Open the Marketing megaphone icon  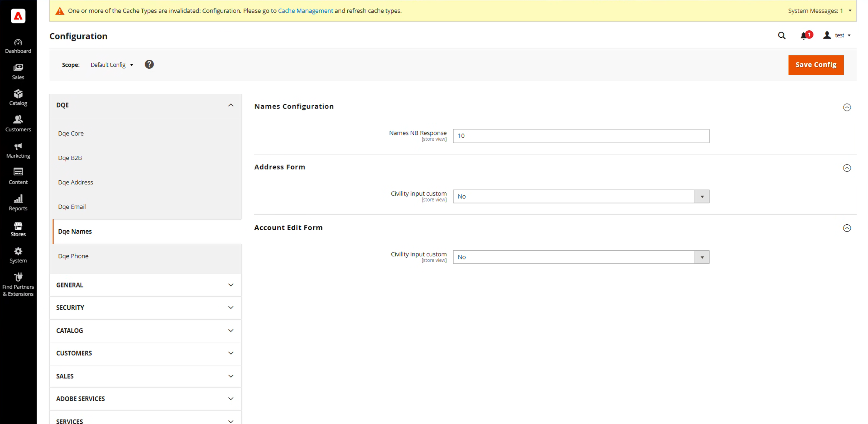(x=18, y=147)
